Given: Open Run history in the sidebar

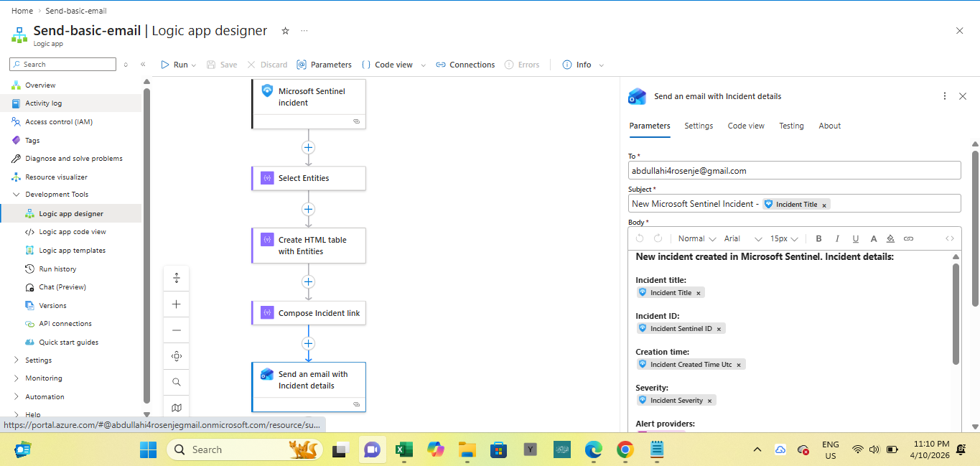Looking at the screenshot, I should [57, 269].
